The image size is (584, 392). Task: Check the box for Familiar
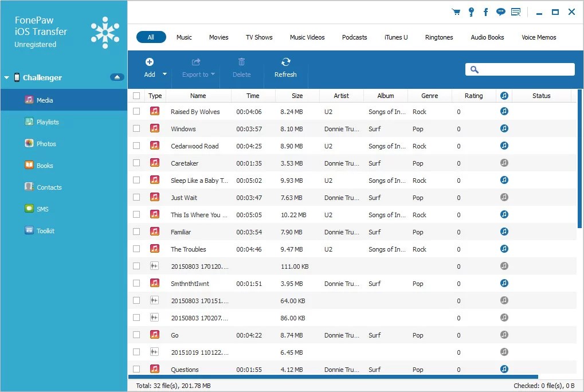[136, 232]
